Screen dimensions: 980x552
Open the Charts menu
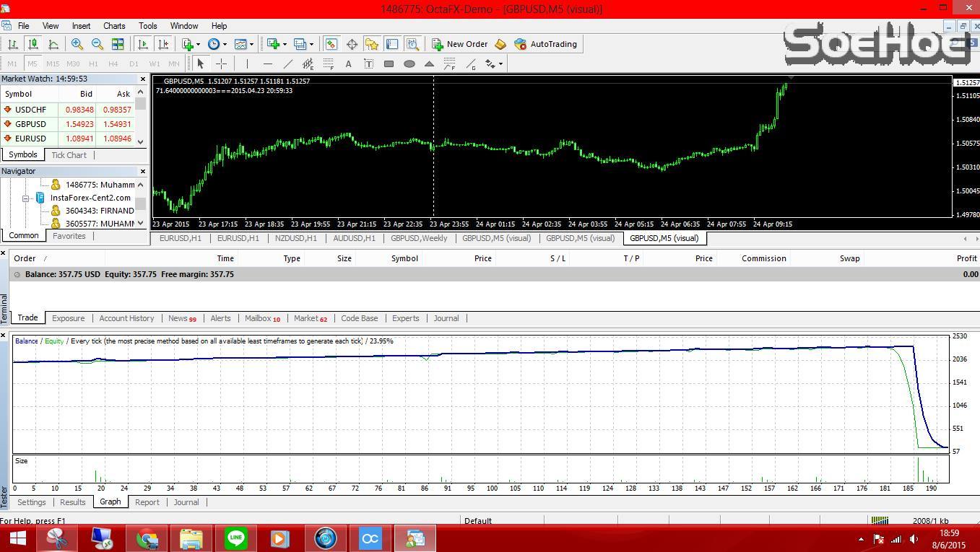114,26
